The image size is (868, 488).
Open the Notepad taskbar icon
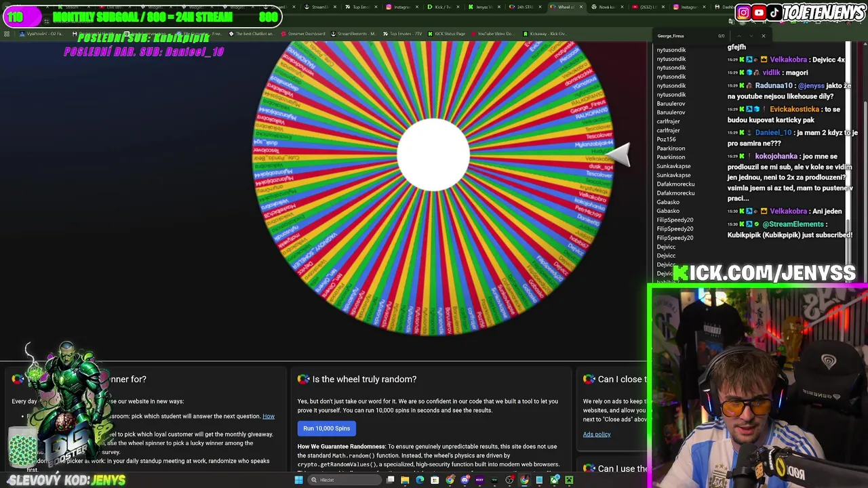pos(539,480)
